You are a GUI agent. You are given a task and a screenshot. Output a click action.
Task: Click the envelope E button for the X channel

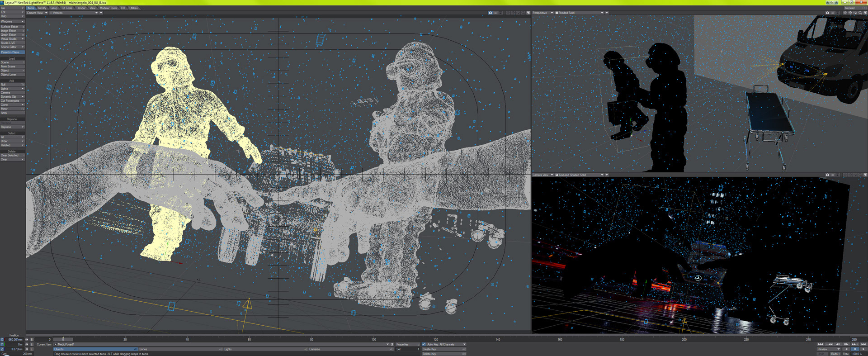tap(32, 339)
